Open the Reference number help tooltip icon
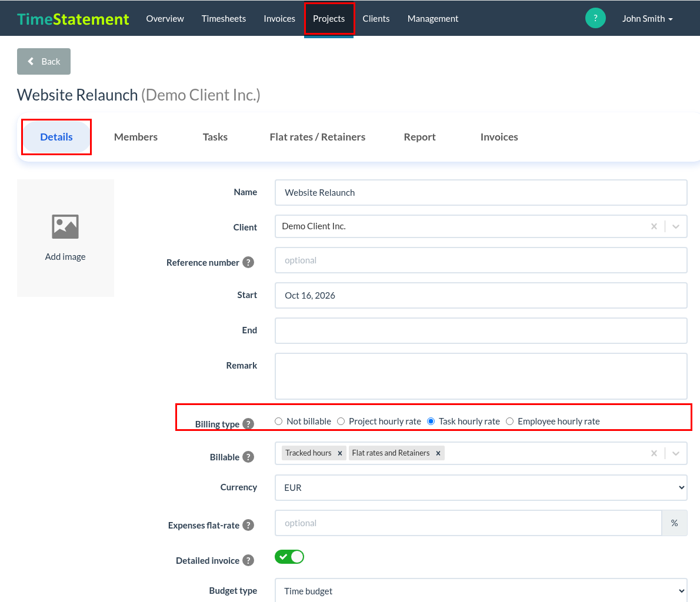The image size is (700, 602). 248,262
